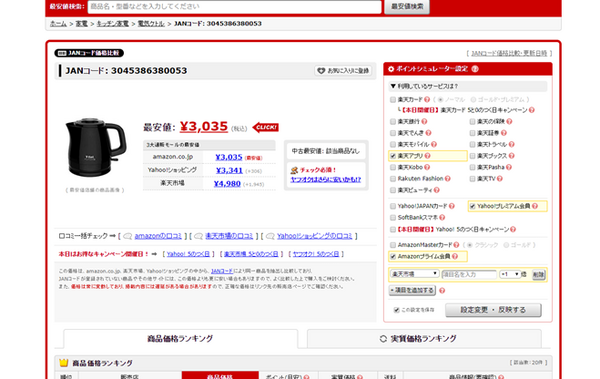This screenshot has width=600, height=379.
Task: Select the クラシック radio for AmazonMasterカード
Action: click(470, 245)
